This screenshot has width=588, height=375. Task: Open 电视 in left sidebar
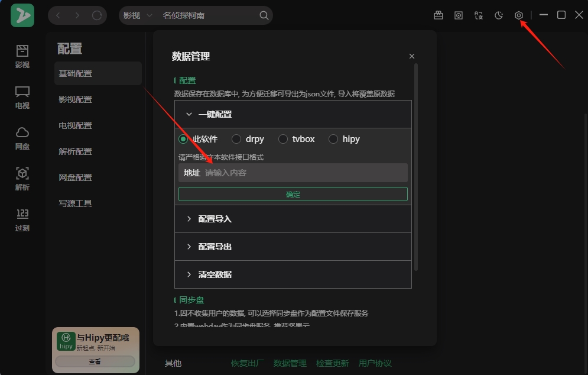coord(22,97)
